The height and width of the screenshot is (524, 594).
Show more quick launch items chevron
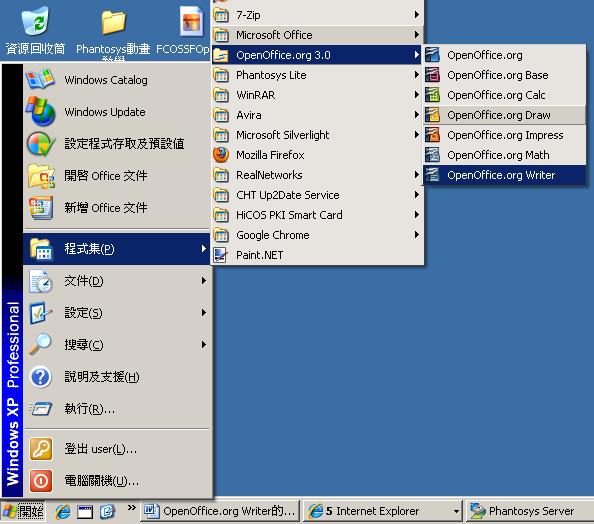pyautogui.click(x=131, y=508)
